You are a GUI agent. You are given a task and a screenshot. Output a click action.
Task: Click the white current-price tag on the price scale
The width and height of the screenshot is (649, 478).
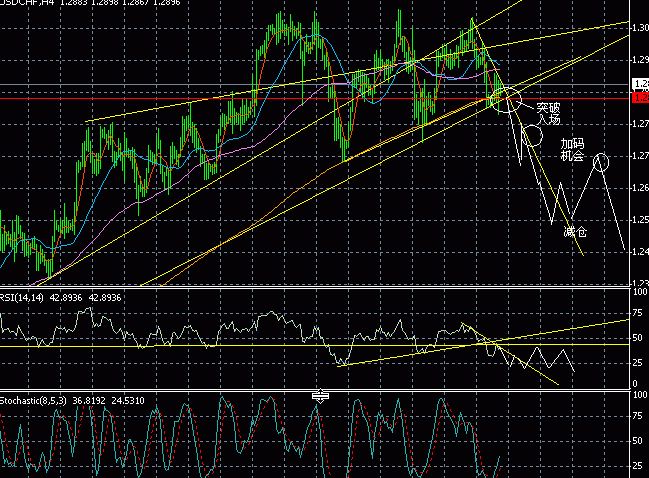click(x=641, y=84)
